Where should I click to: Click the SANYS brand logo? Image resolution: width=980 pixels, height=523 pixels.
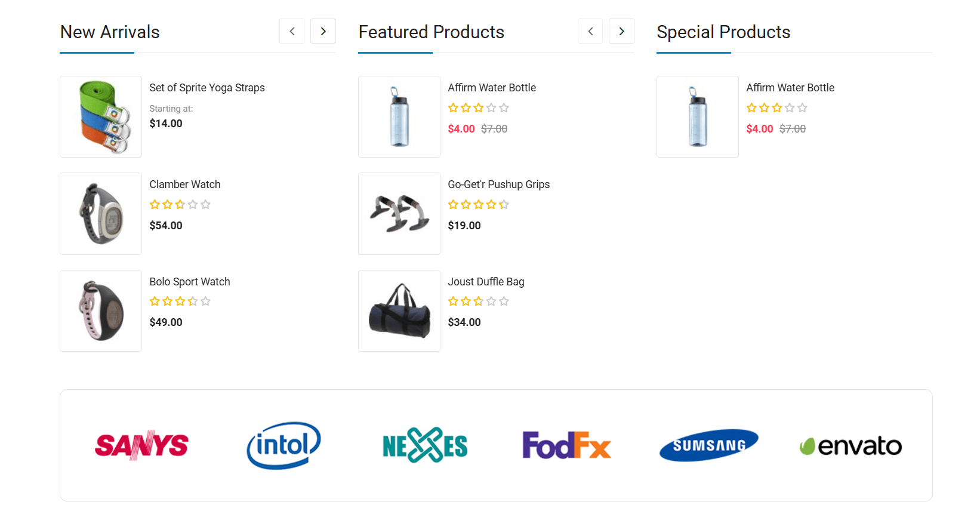click(x=141, y=445)
